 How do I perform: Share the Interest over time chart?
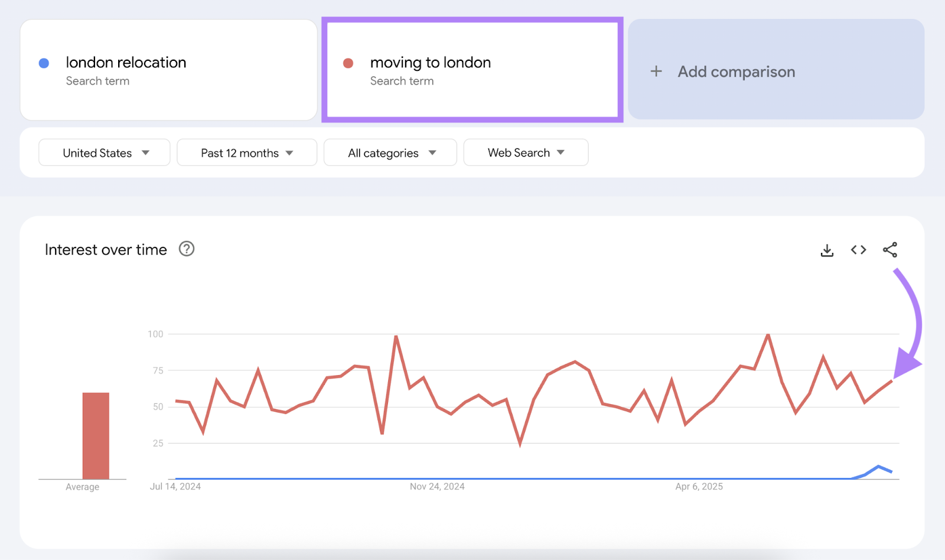point(890,250)
